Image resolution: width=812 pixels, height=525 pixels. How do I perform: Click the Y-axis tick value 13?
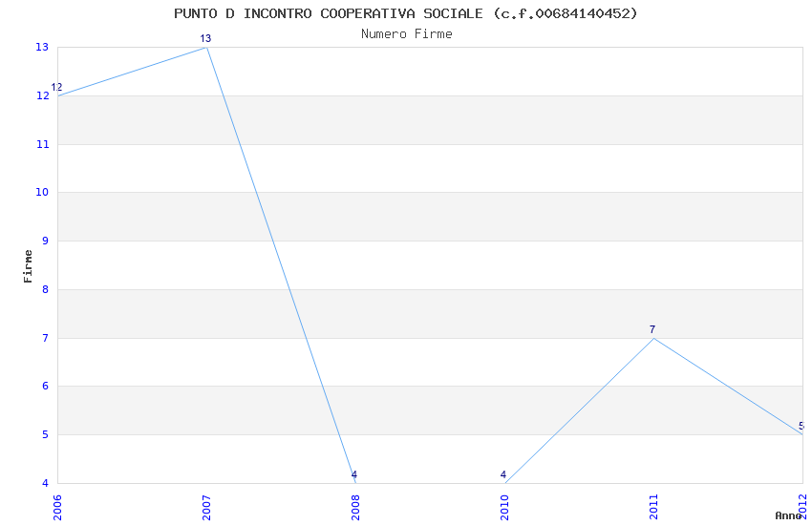[x=42, y=47]
